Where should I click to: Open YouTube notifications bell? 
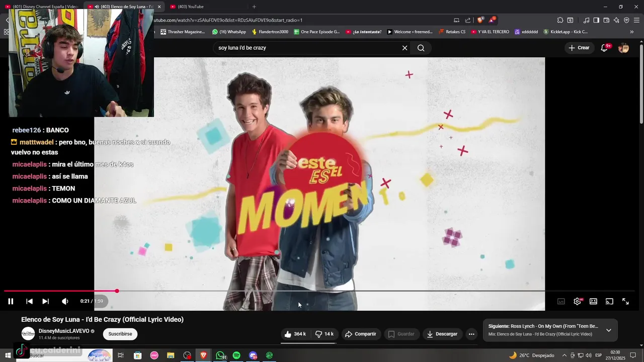[x=605, y=48]
